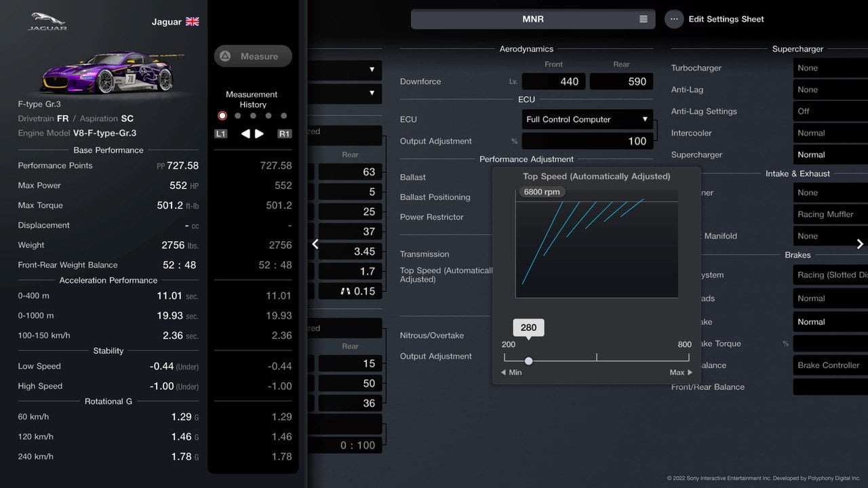This screenshot has height=488, width=868.
Task: Open the lower Normal dropdown under Brakes
Action: (831, 322)
